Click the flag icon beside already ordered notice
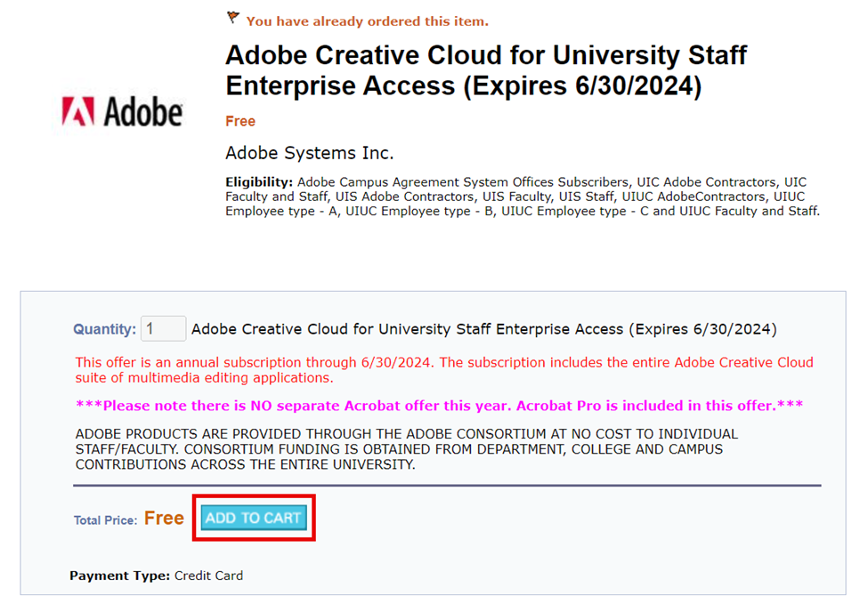Viewport: 868px width, 596px height. [233, 19]
